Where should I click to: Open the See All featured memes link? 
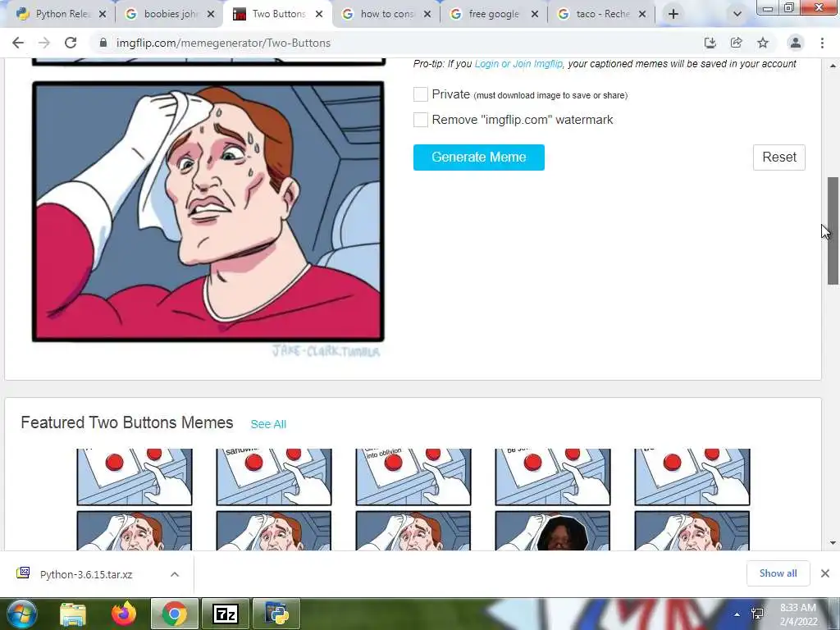[268, 424]
